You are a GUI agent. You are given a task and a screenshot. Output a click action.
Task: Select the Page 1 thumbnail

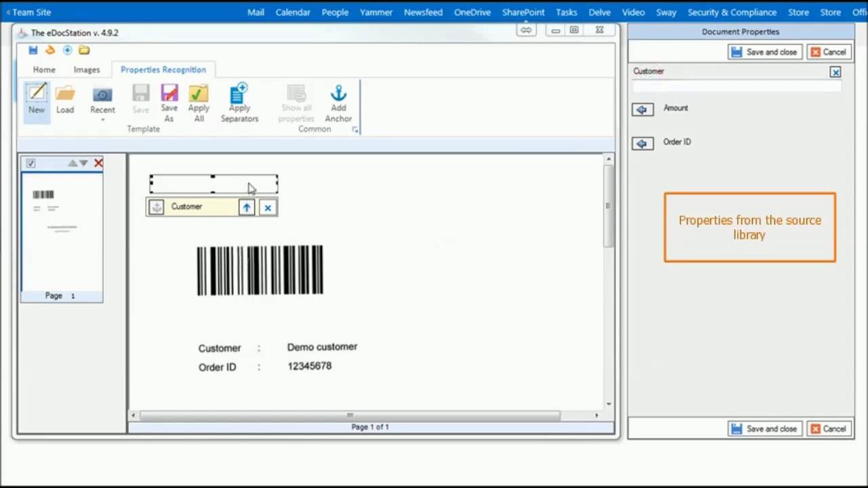(62, 232)
